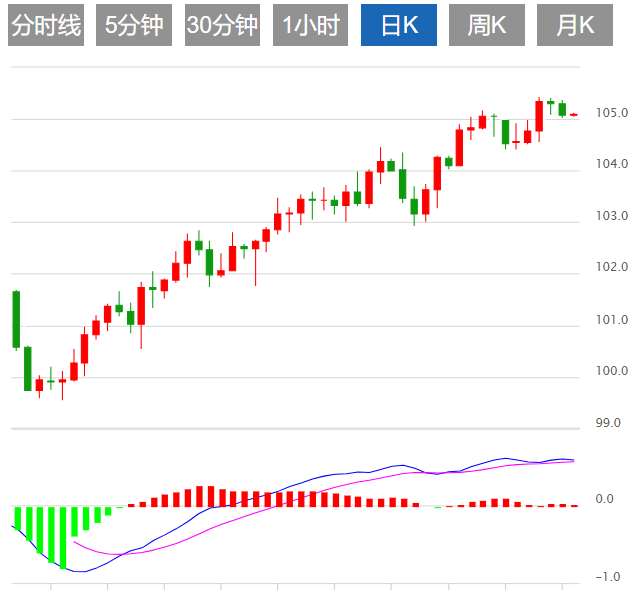Select the highlighted 日K tab
The image size is (633, 590).
point(398,26)
